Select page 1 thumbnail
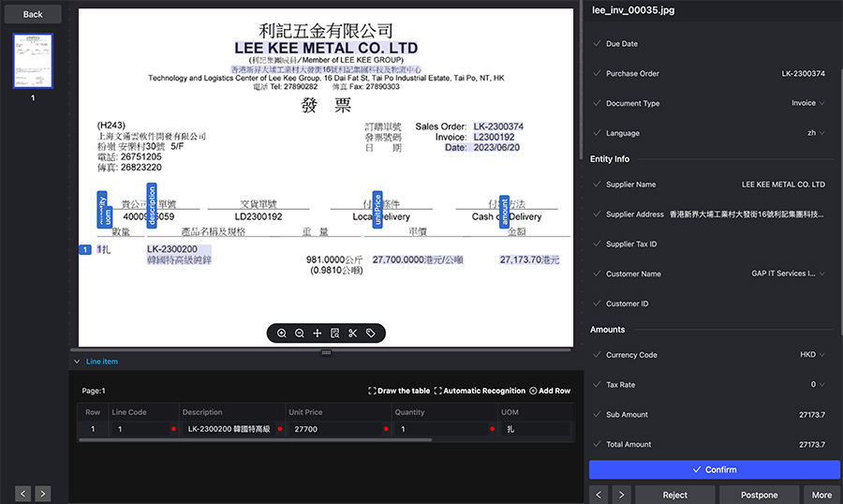 (x=33, y=61)
